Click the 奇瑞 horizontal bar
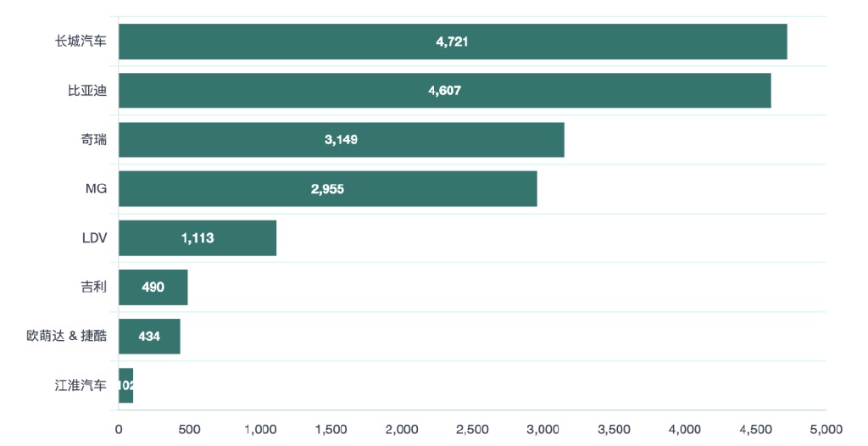The width and height of the screenshot is (868, 446). coord(341,139)
